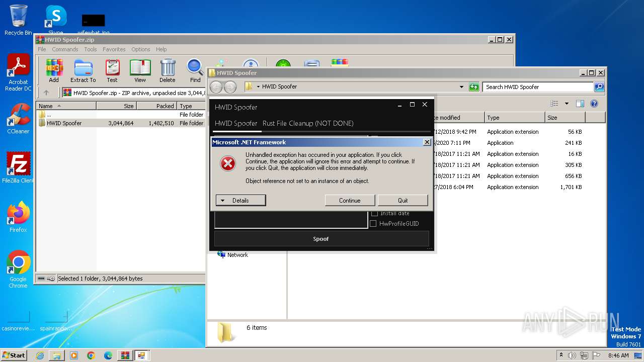Screen dimensions: 644x362
Task: Open the Commands menu in WinRAR
Action: tap(65, 49)
